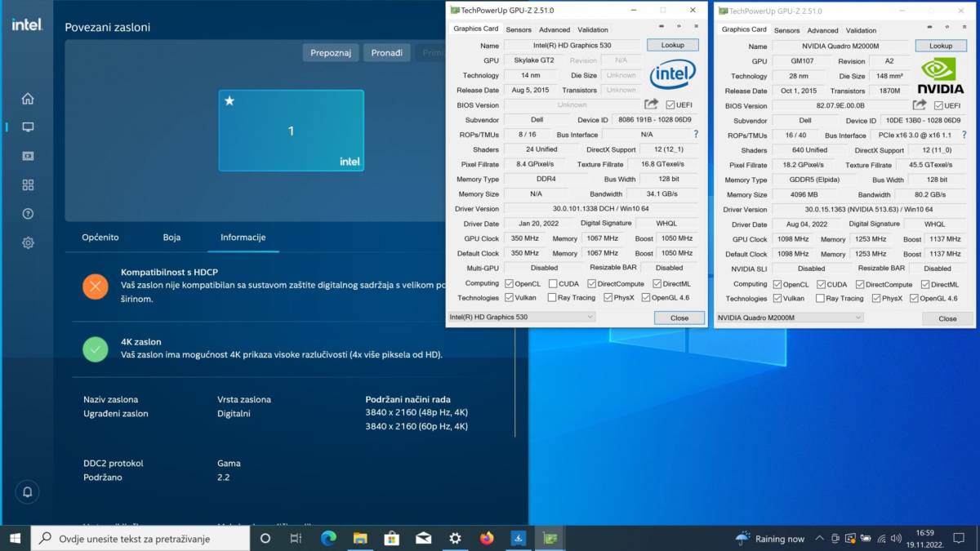Open Task View from the taskbar
The height and width of the screenshot is (551, 980).
tap(296, 538)
